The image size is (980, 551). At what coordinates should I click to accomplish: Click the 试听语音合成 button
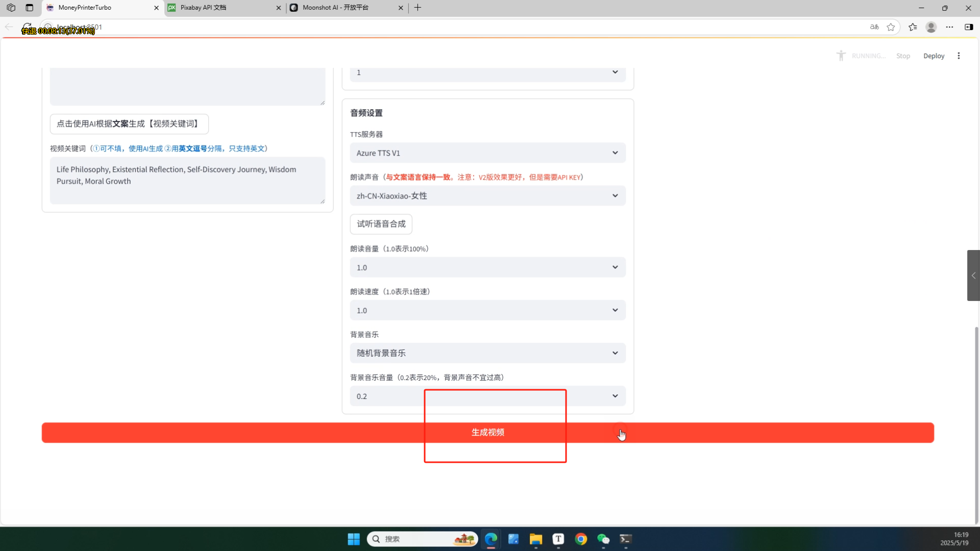[381, 224]
